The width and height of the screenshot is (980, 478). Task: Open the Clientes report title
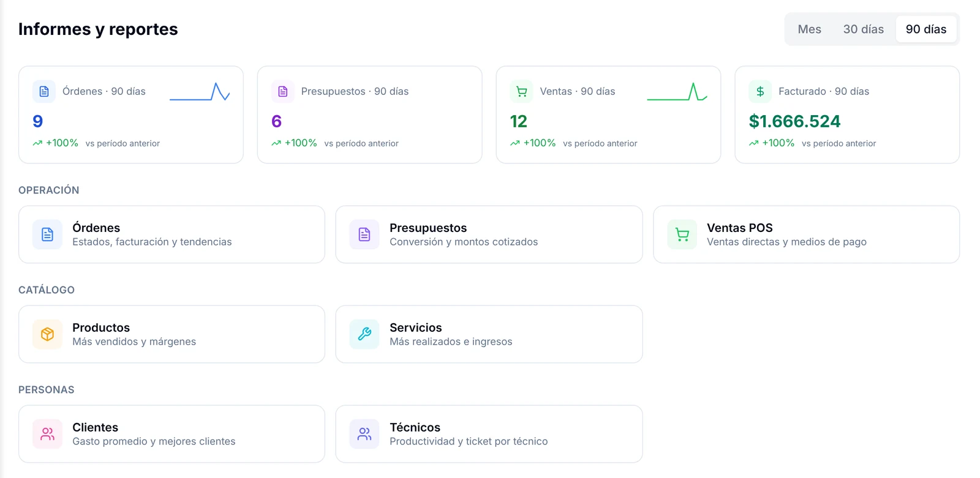95,427
